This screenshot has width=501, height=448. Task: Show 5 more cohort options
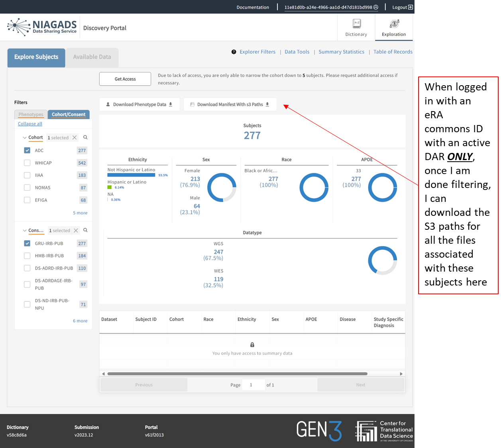80,213
